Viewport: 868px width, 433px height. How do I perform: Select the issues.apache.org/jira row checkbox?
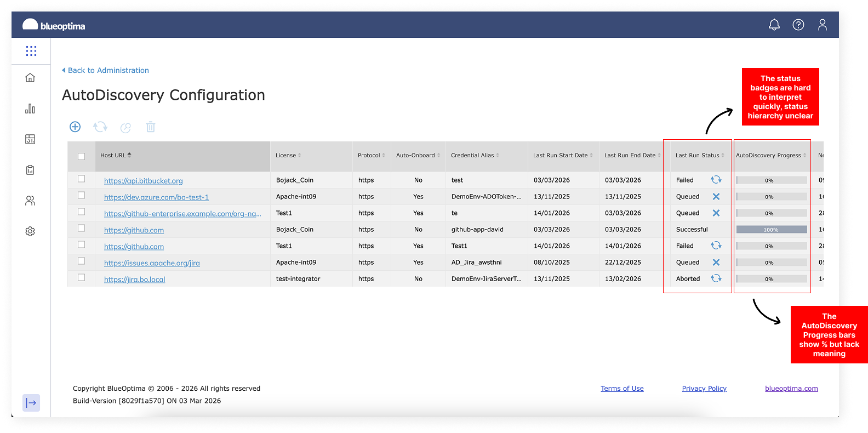81,261
